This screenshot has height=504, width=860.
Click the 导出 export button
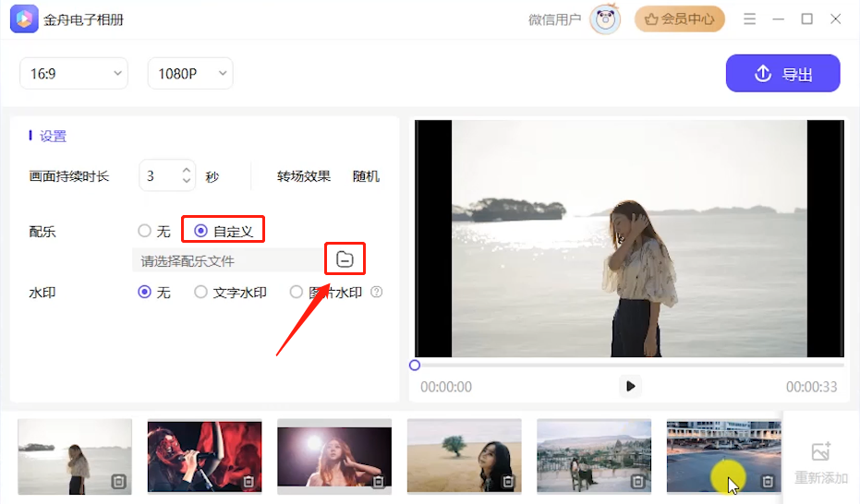click(x=782, y=74)
